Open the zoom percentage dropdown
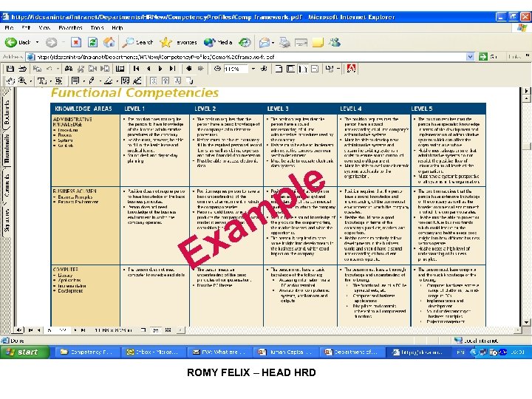 253,69
